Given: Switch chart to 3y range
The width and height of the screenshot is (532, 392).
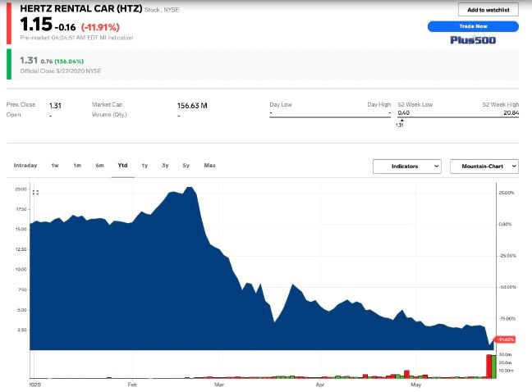Looking at the screenshot, I should coord(165,166).
